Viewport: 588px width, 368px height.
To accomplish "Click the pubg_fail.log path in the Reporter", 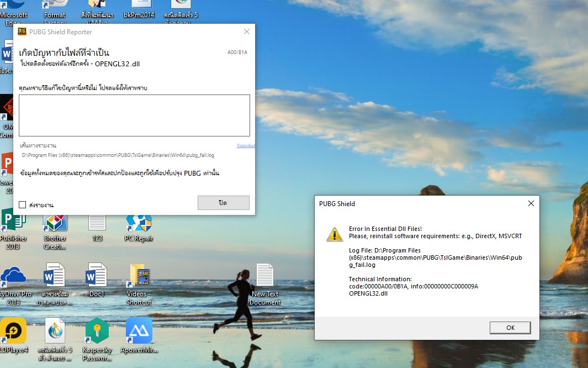I will click(118, 155).
